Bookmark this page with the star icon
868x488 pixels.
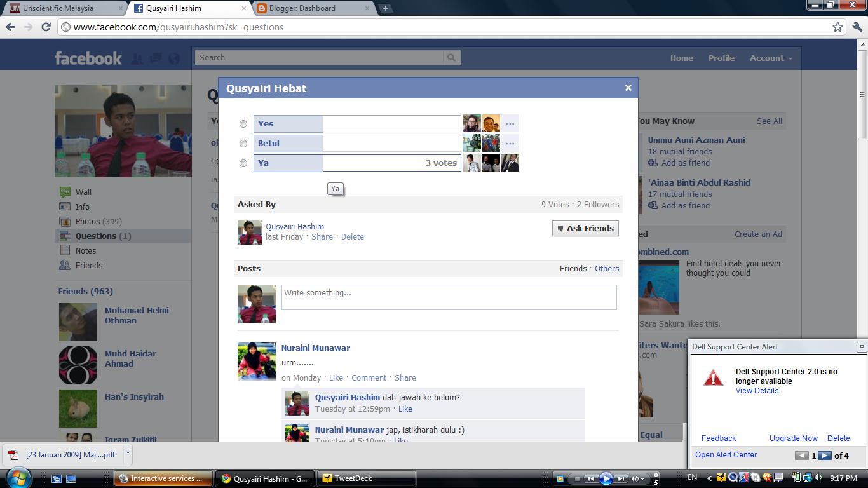click(x=837, y=27)
